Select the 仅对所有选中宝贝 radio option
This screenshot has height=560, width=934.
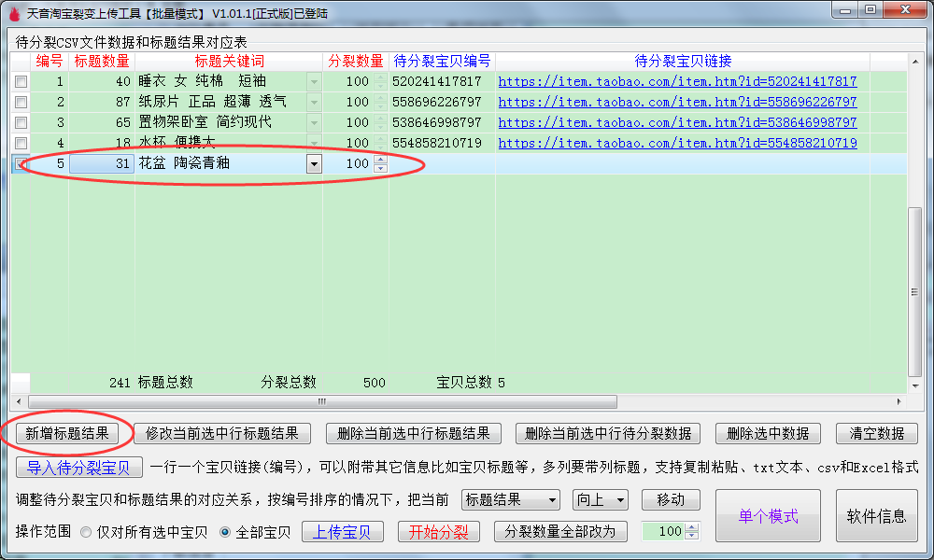point(86,532)
